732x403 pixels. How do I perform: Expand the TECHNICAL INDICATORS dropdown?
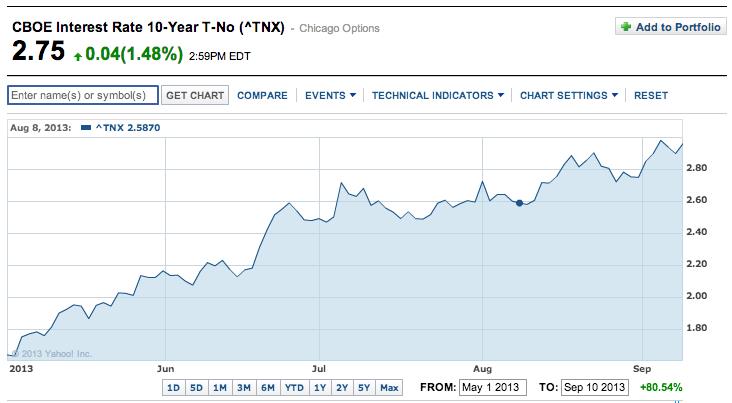click(x=437, y=95)
